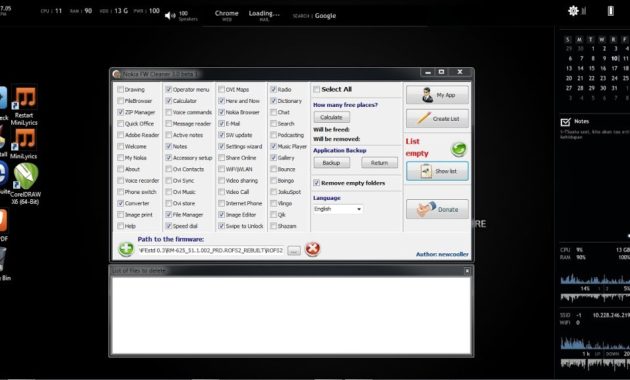Open the settings gear in top bar
Screen dimensions: 630x380
pos(573,11)
